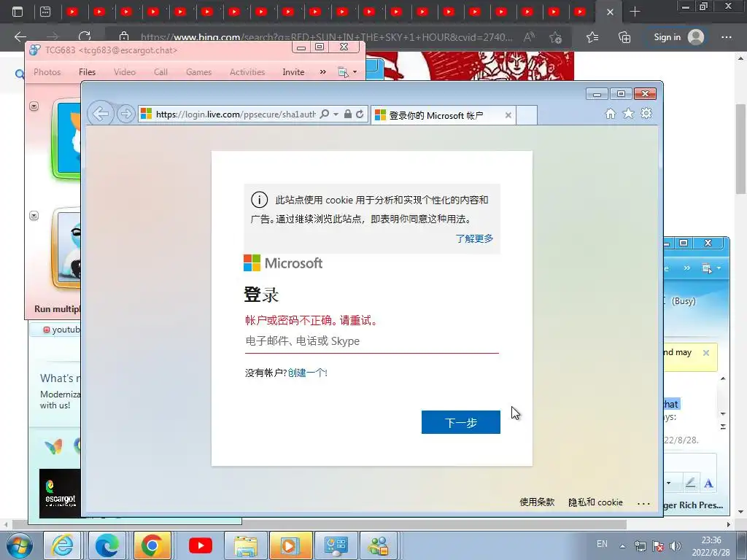Open the IE address bar dropdown arrow
Screen dimensions: 747x560
point(336,114)
